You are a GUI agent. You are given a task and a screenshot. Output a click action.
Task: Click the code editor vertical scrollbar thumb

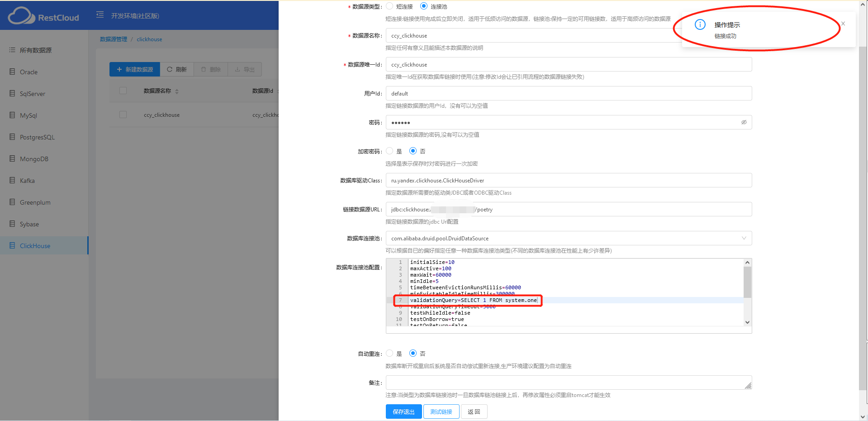point(747,282)
